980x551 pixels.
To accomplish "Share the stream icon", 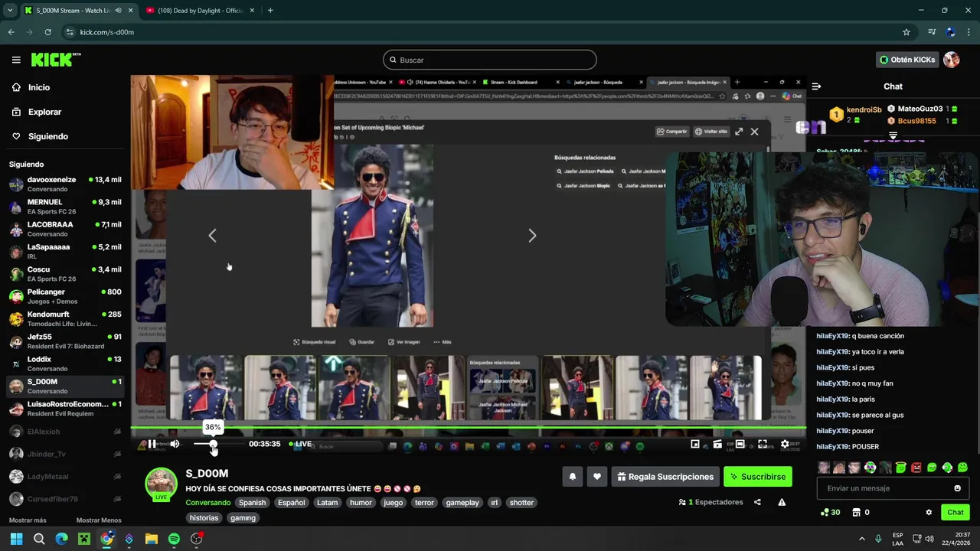I will click(x=757, y=502).
